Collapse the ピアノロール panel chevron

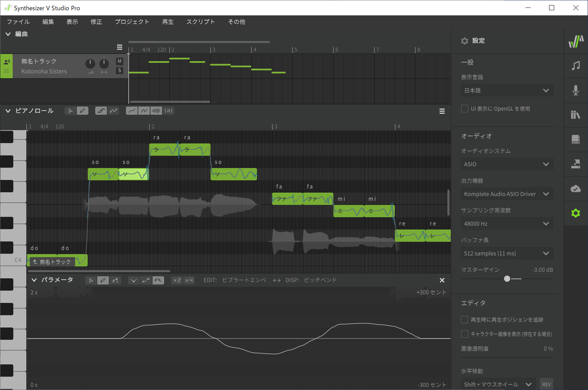(x=8, y=111)
